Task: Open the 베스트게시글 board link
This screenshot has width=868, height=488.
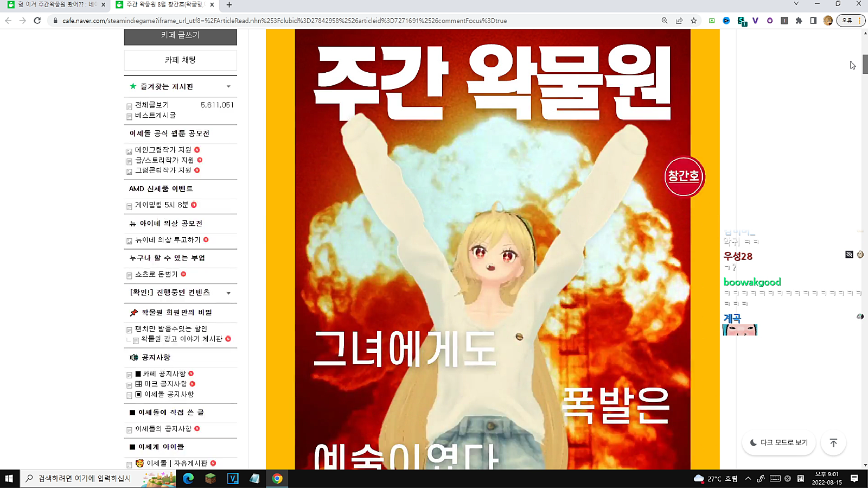Action: 155,116
